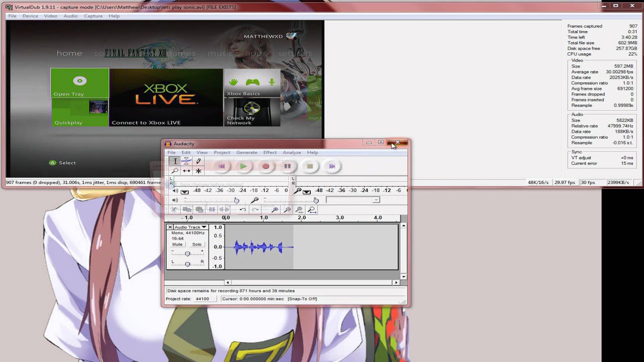Close the Audio Track with its X button
Image resolution: width=644 pixels, height=362 pixels.
tap(170, 227)
